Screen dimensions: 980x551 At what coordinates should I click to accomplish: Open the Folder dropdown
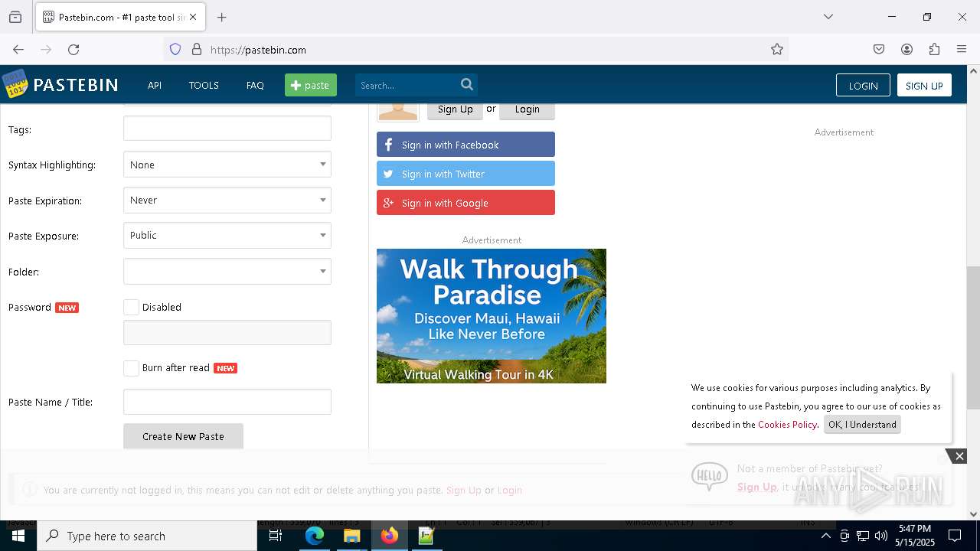point(227,271)
